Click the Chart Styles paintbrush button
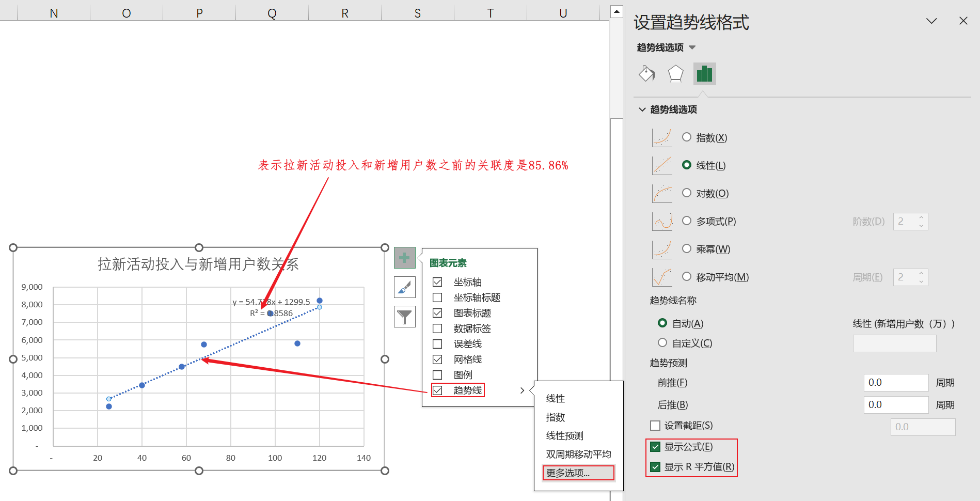This screenshot has height=501, width=980. pos(405,287)
